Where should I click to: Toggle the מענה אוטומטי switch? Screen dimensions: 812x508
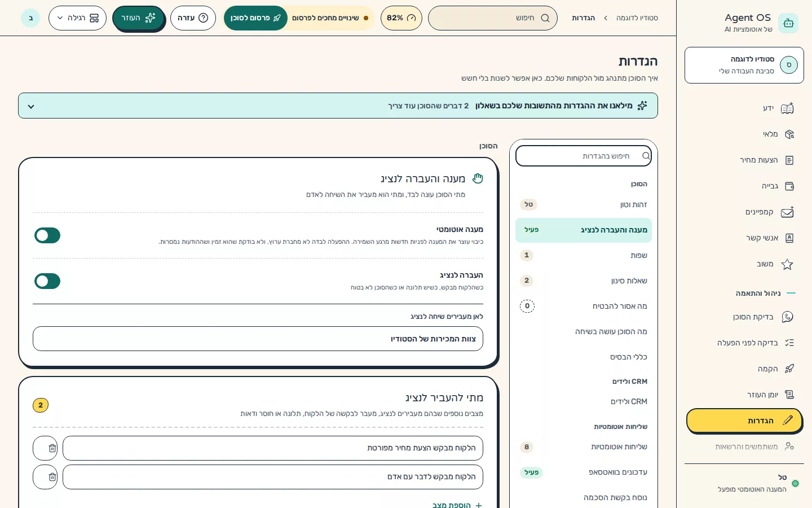point(47,235)
